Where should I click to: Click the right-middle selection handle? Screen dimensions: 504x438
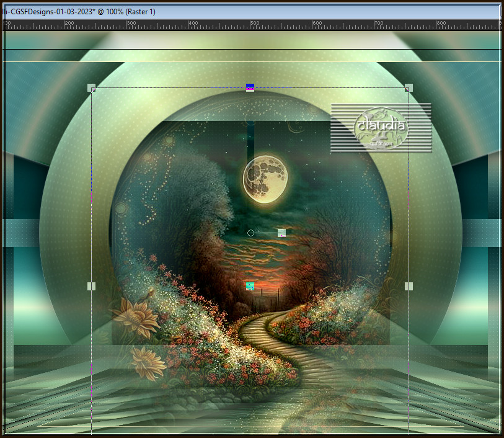pyautogui.click(x=409, y=286)
